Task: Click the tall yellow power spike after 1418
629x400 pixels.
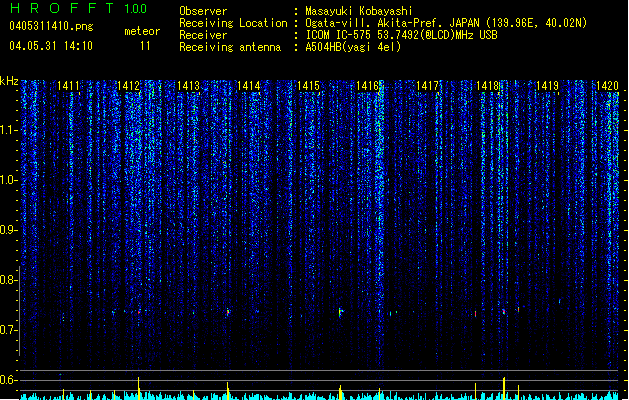Action: click(504, 388)
